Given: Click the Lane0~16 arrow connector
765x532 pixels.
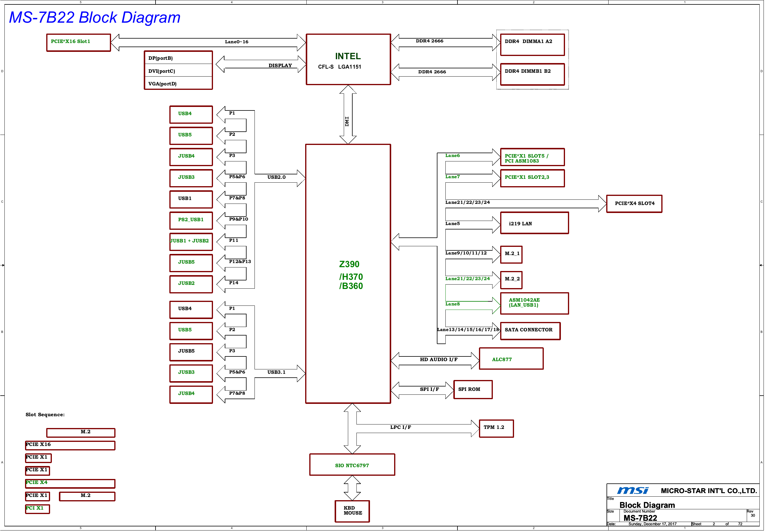Looking at the screenshot, I should (x=208, y=42).
